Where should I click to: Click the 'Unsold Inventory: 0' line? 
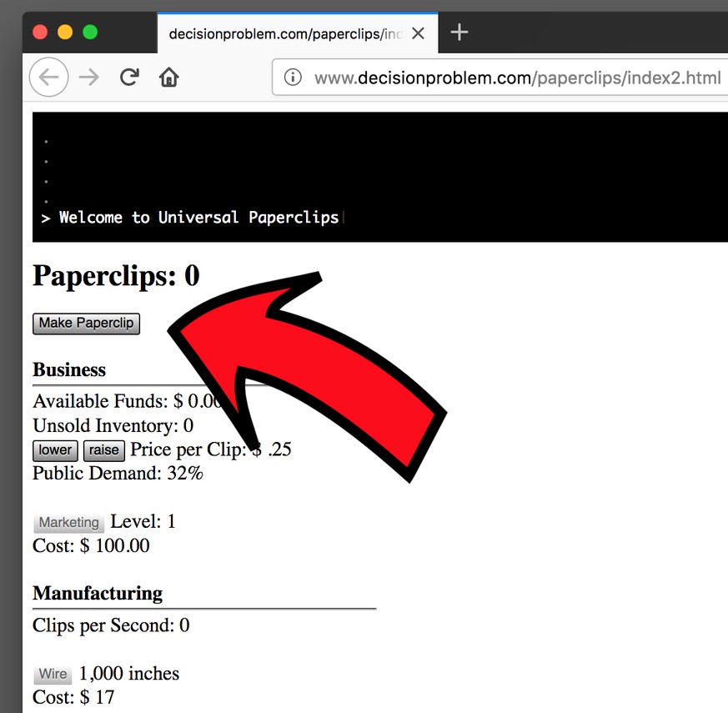point(113,425)
